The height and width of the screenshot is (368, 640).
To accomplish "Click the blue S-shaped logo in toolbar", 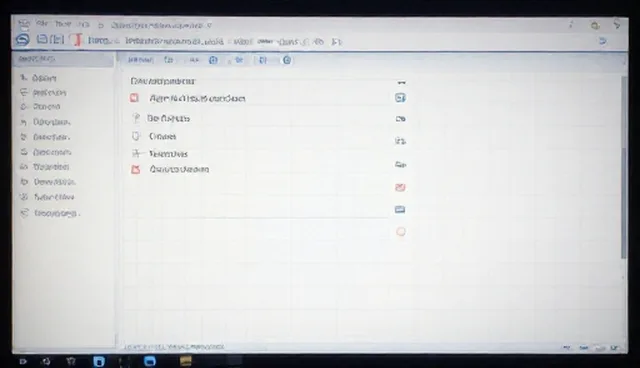I will click(23, 40).
